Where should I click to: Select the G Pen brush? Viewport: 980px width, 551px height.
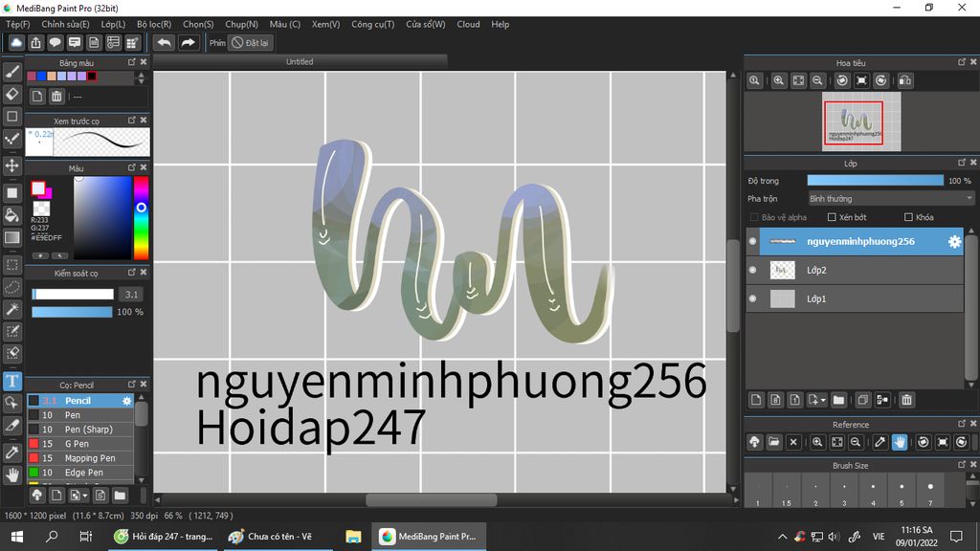(80, 444)
